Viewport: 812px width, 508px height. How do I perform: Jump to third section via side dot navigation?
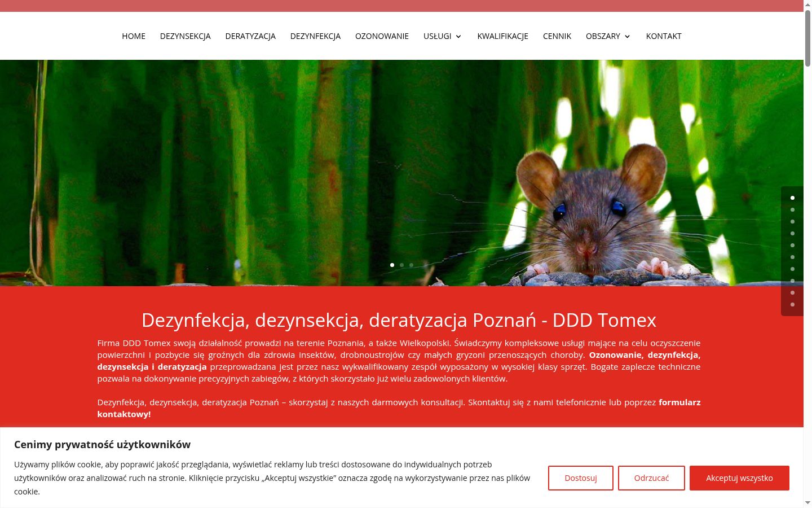click(x=792, y=221)
